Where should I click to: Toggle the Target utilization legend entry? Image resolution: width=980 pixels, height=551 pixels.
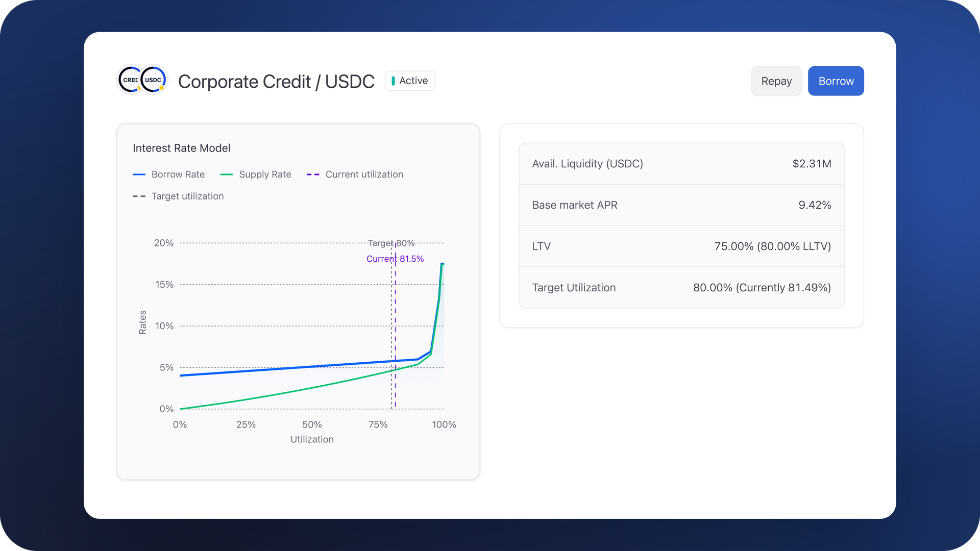coord(178,196)
